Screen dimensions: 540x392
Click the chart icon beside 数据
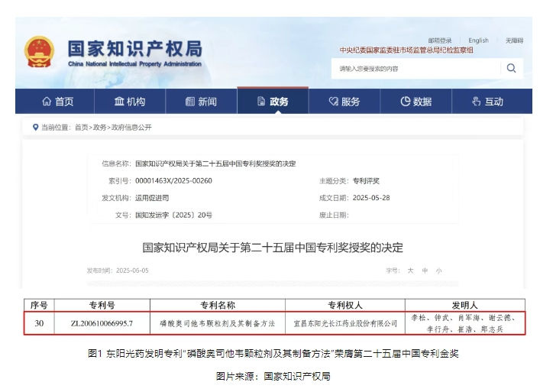(x=406, y=102)
